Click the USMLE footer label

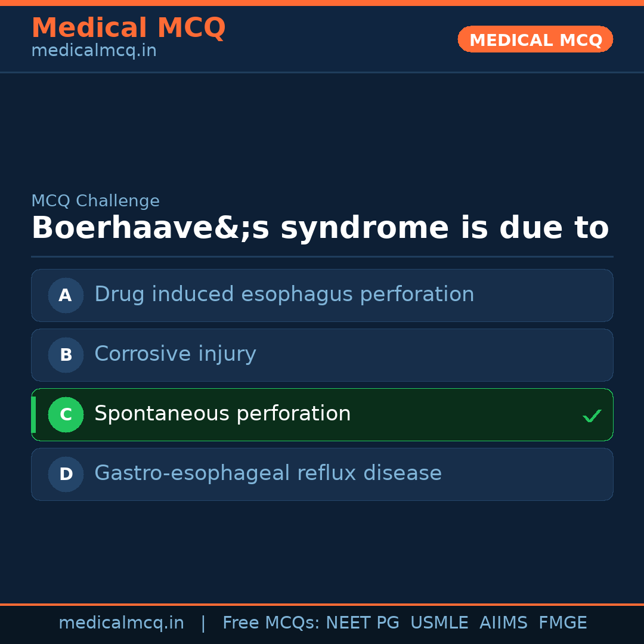pyautogui.click(x=439, y=623)
